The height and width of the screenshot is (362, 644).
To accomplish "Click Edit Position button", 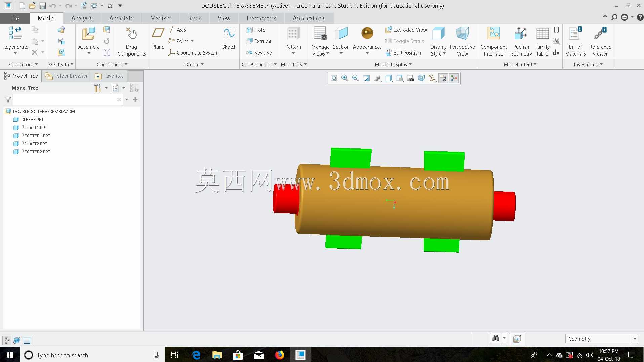I will 403,53.
